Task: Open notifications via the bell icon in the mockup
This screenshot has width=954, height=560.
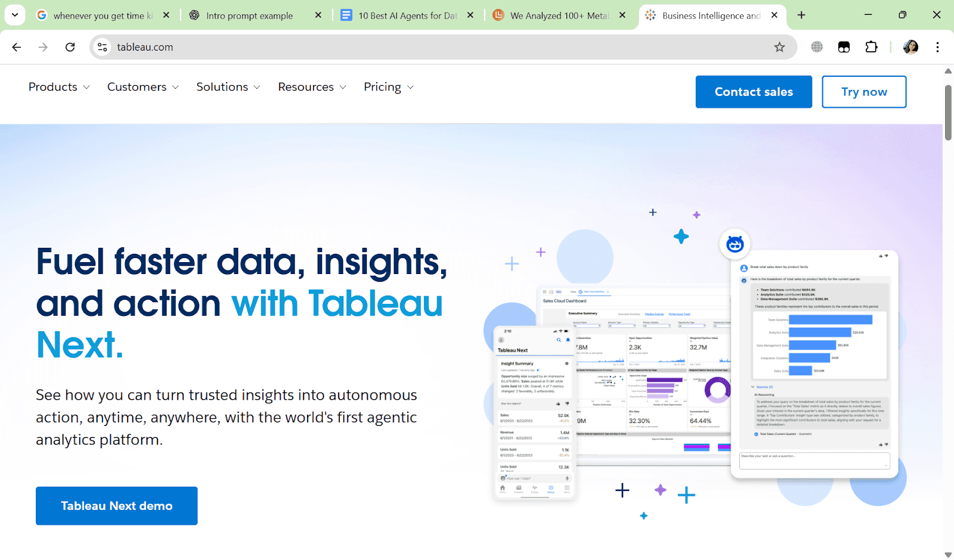Action: point(568,340)
